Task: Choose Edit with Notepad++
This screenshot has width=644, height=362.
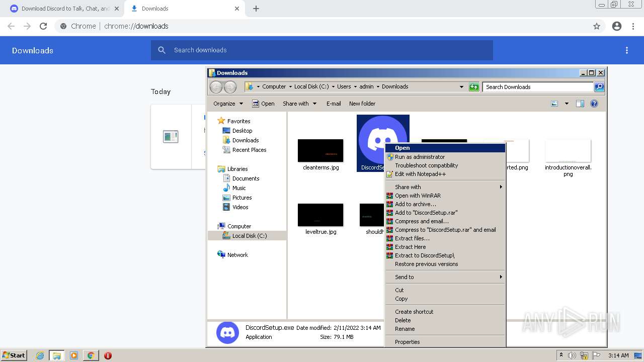Action: pos(445,174)
